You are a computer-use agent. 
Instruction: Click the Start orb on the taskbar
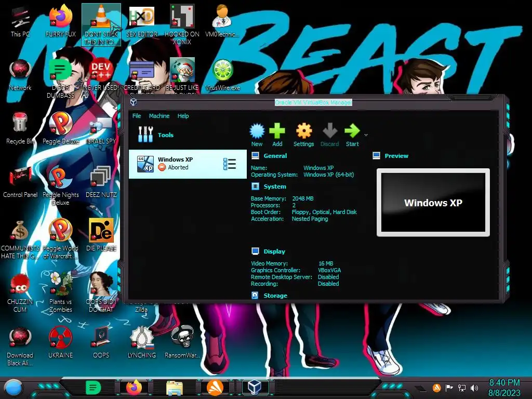[14, 388]
